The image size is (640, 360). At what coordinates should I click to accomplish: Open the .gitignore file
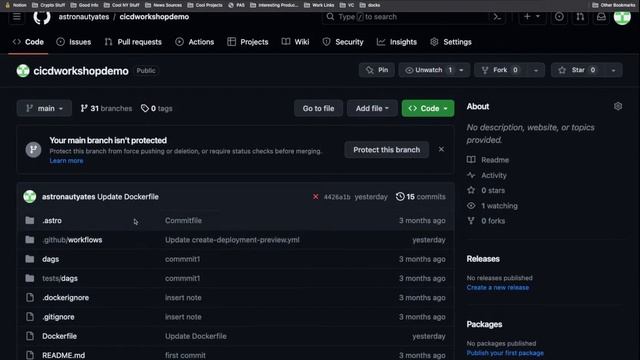pyautogui.click(x=58, y=317)
